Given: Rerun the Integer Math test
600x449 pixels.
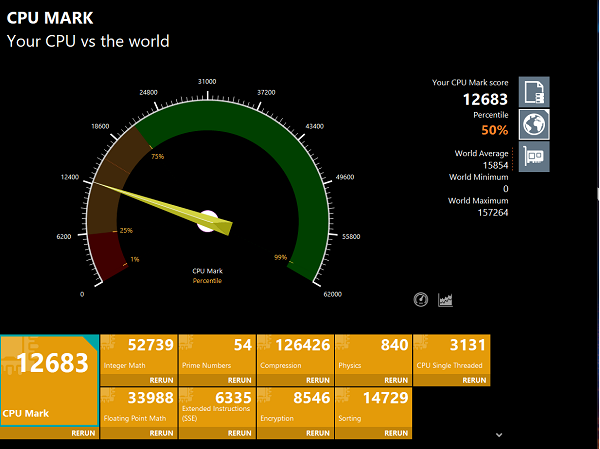Looking at the screenshot, I should [x=161, y=380].
